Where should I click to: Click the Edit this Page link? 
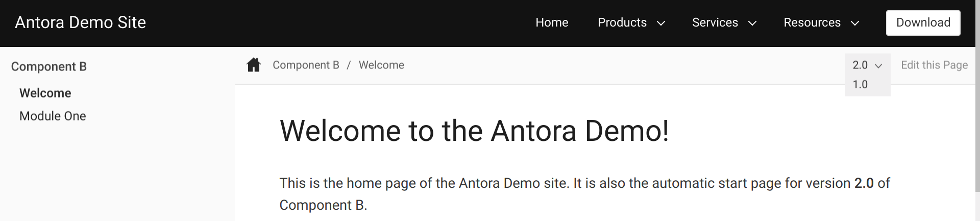click(x=934, y=65)
